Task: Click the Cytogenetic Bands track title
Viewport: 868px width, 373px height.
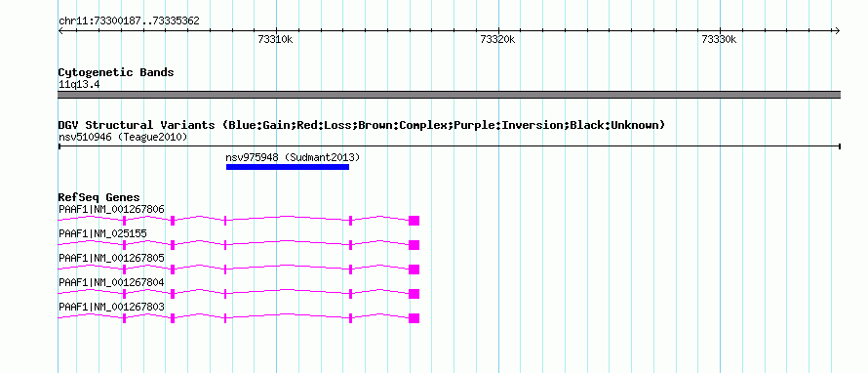Action: (116, 72)
